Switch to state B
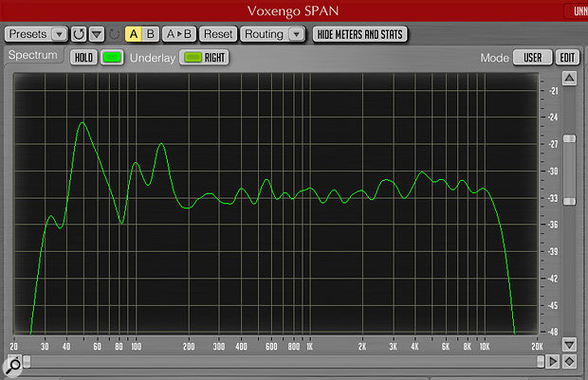The image size is (588, 380). pos(151,34)
